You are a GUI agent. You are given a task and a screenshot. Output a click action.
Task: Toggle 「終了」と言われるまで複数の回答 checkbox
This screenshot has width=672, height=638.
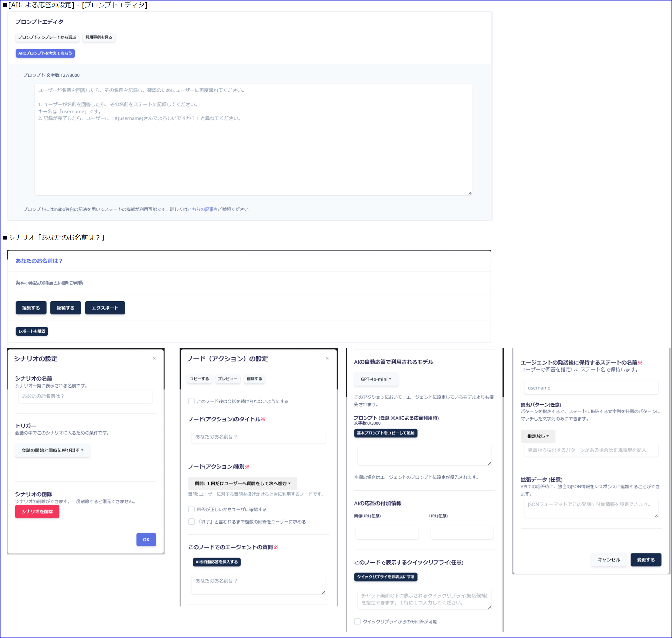coord(191,521)
